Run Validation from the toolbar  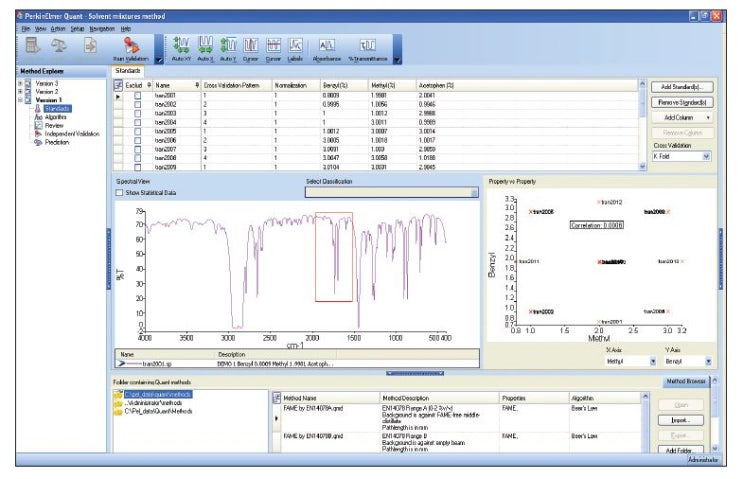pyautogui.click(x=131, y=49)
